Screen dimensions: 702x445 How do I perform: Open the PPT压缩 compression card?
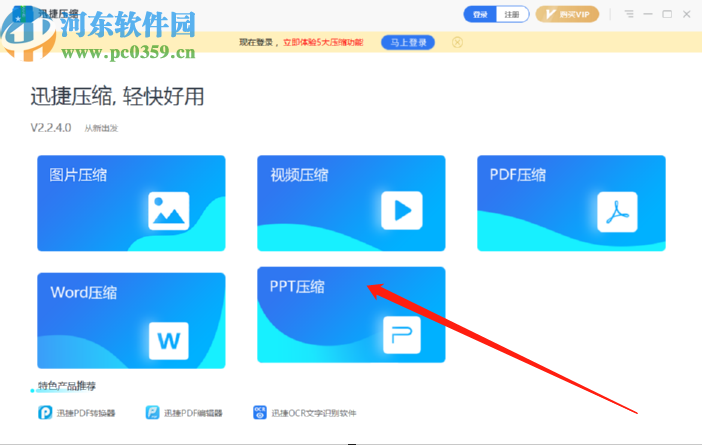351,315
